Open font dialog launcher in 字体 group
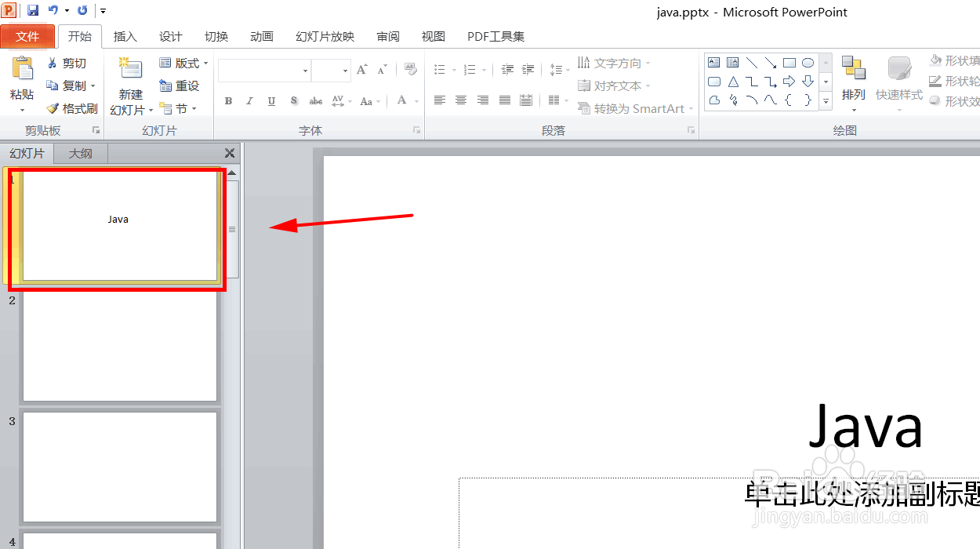Image resolution: width=980 pixels, height=549 pixels. [416, 130]
